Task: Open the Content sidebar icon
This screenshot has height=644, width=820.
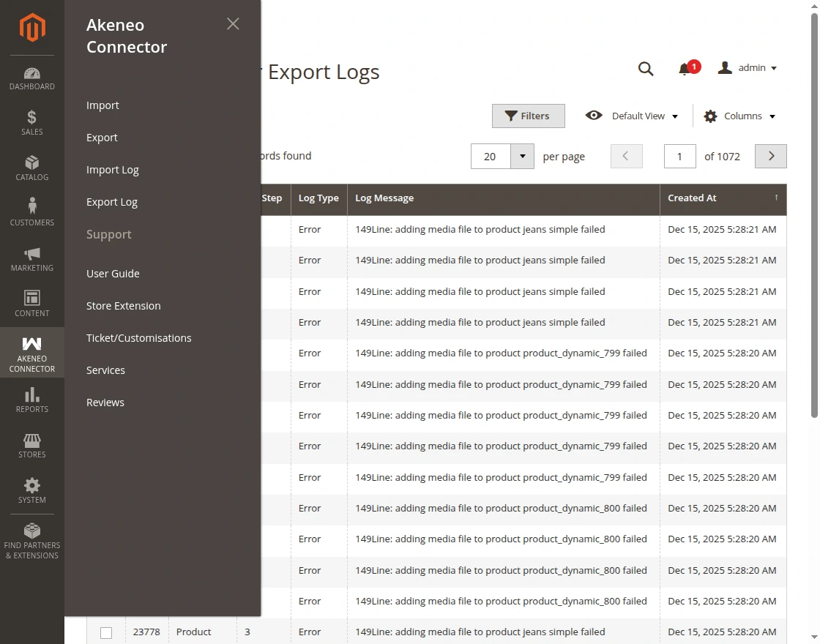Action: [31, 302]
